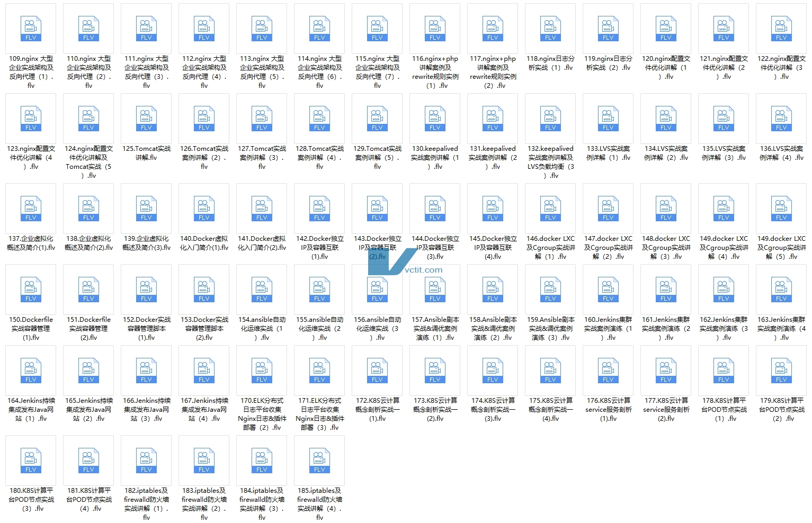Select the 145.Docker独立IP及容器互联(4) icon
Screen dimensions: 812x523
tap(493, 209)
